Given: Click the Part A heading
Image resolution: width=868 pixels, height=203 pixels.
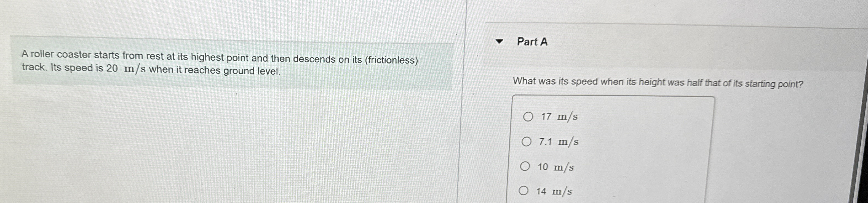Looking at the screenshot, I should point(532,42).
